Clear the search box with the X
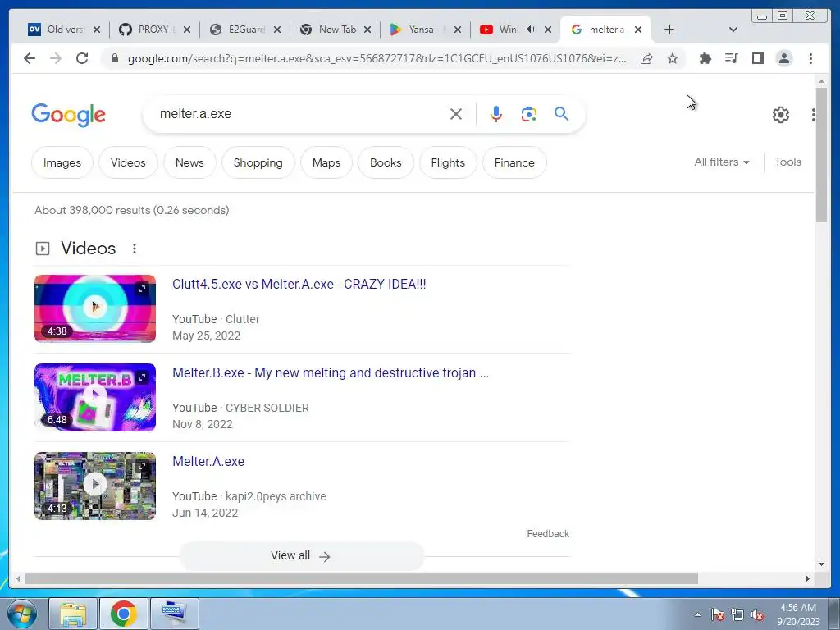The image size is (840, 630). tap(456, 114)
